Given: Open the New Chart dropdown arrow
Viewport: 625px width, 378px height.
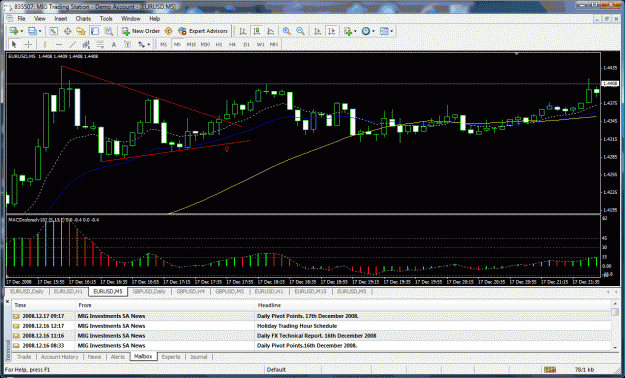Looking at the screenshot, I should 22,31.
